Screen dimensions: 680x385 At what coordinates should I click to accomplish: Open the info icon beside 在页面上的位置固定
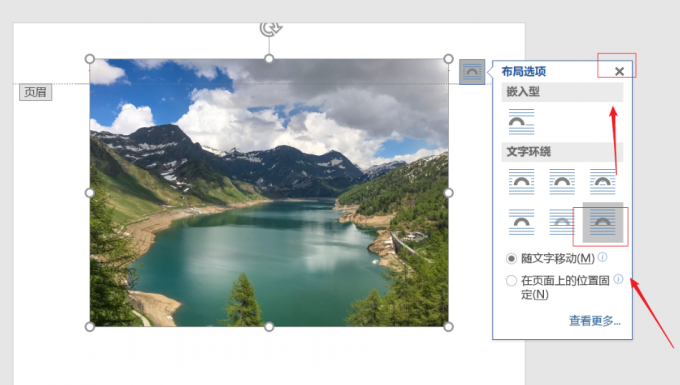pos(618,279)
